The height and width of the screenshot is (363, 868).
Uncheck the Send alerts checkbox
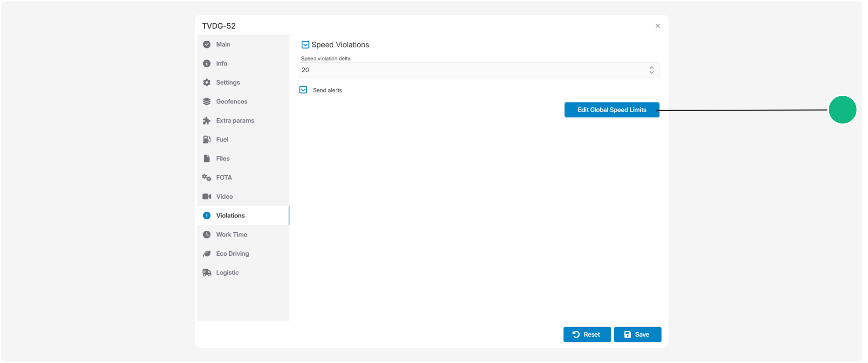(x=303, y=90)
